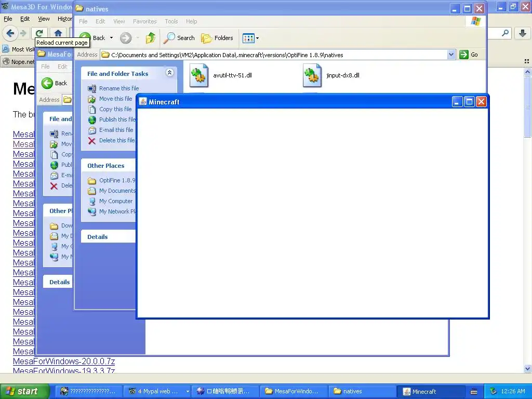Open Edit menu in Mypal browser
532x399 pixels.
point(25,19)
